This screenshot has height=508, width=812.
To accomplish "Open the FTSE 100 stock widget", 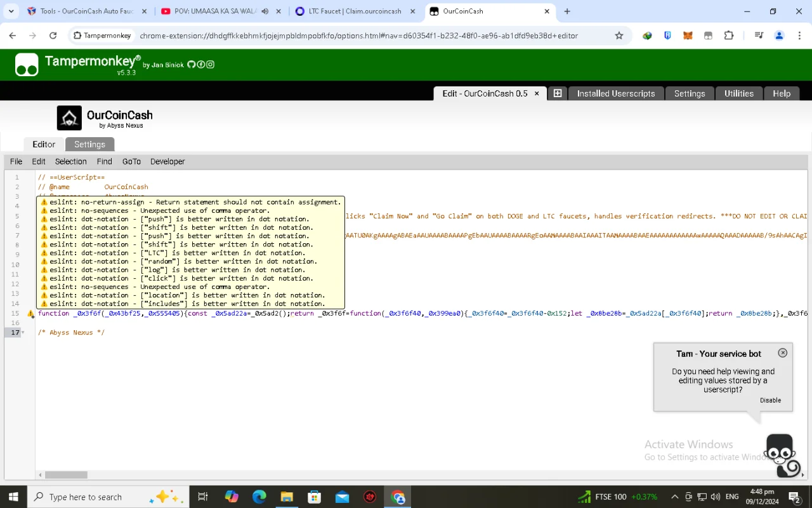I will [617, 497].
